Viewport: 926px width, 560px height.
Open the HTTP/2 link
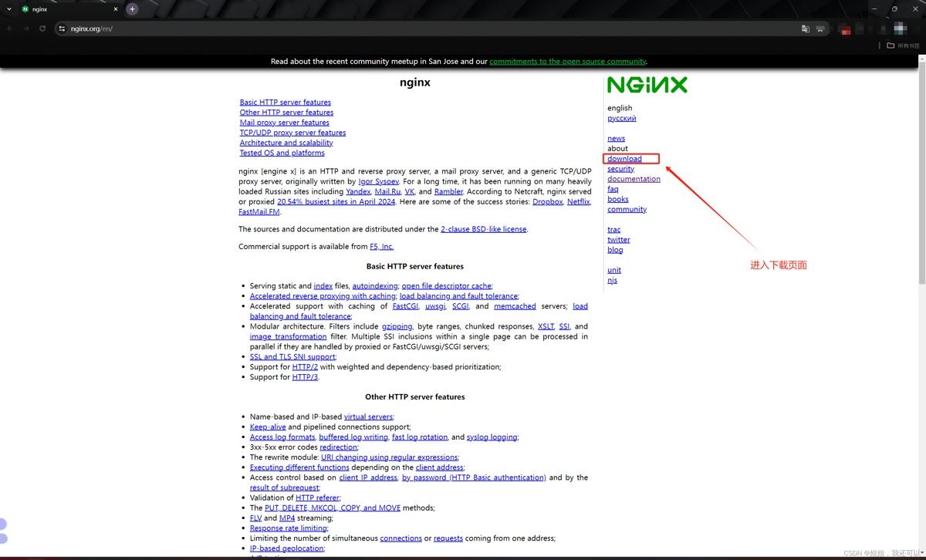(x=305, y=367)
